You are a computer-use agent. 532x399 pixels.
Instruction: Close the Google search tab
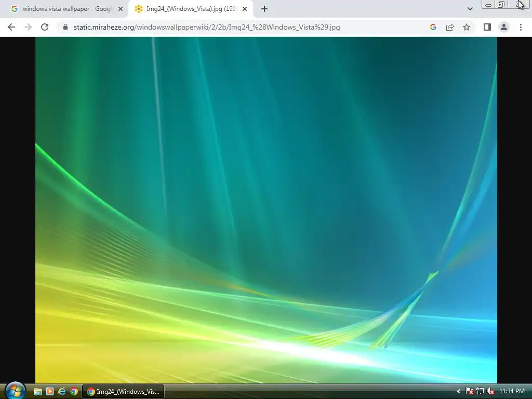pyautogui.click(x=121, y=9)
